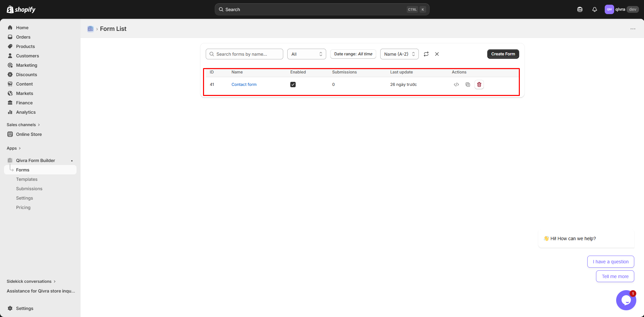Image resolution: width=644 pixels, height=317 pixels.
Task: Open the notifications bell
Action: click(x=595, y=9)
